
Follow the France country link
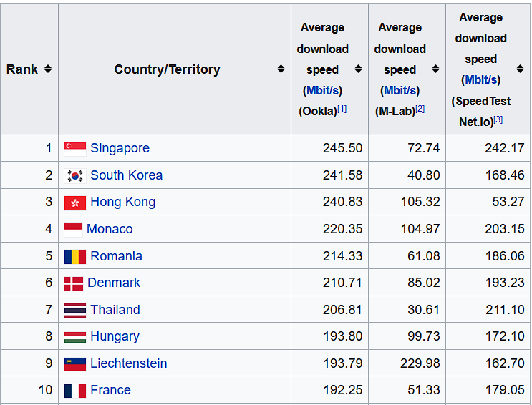point(110,390)
